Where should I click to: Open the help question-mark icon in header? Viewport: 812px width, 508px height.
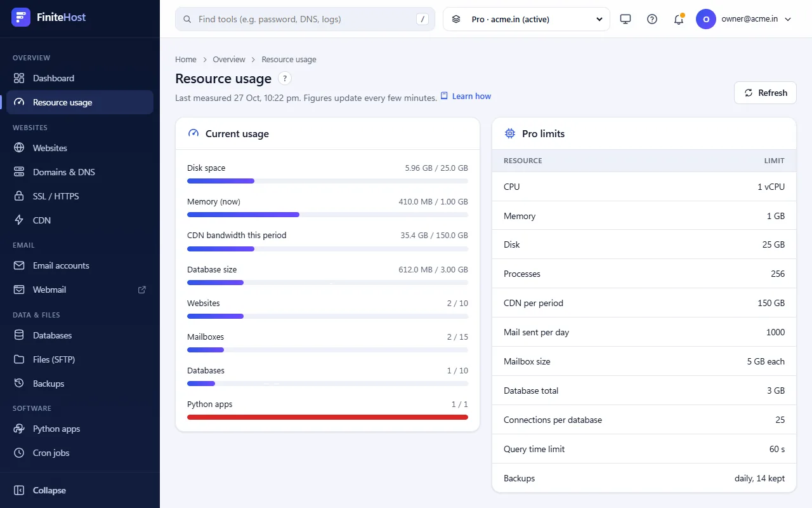coord(652,19)
